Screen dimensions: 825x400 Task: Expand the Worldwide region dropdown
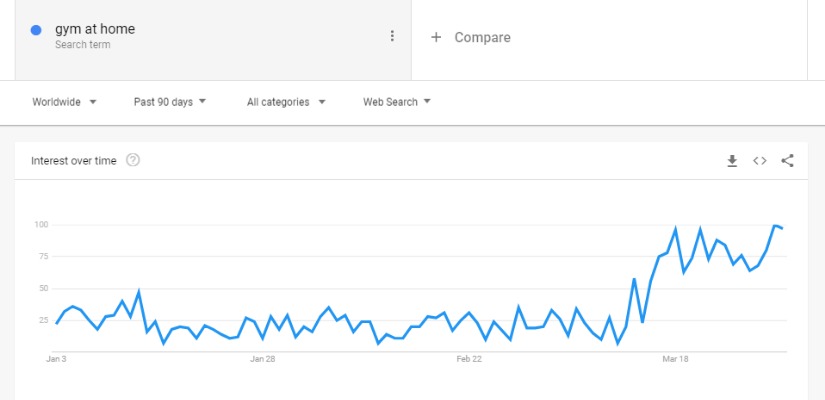pyautogui.click(x=64, y=102)
